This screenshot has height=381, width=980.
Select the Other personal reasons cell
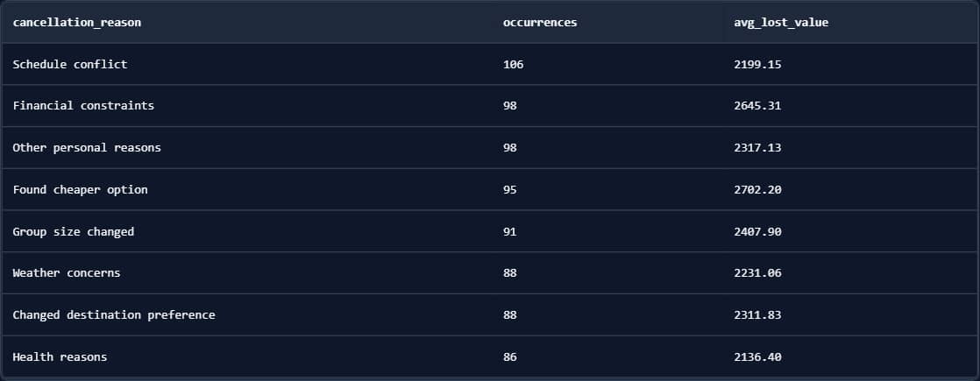(87, 148)
